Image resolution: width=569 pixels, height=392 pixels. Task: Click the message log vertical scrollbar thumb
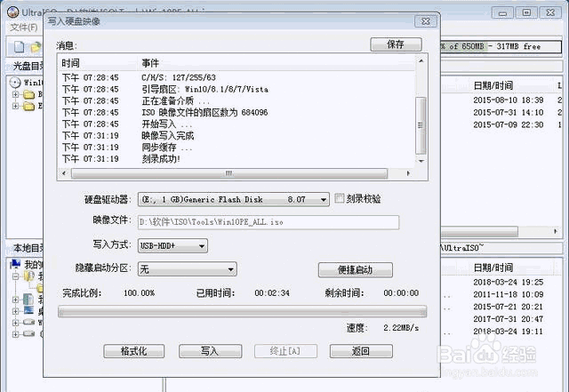click(421, 125)
